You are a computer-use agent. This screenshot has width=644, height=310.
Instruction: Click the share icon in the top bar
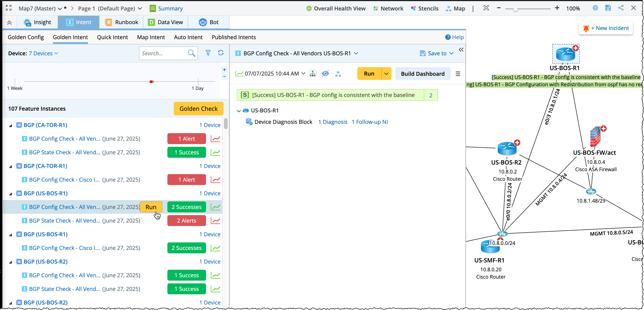(x=621, y=8)
